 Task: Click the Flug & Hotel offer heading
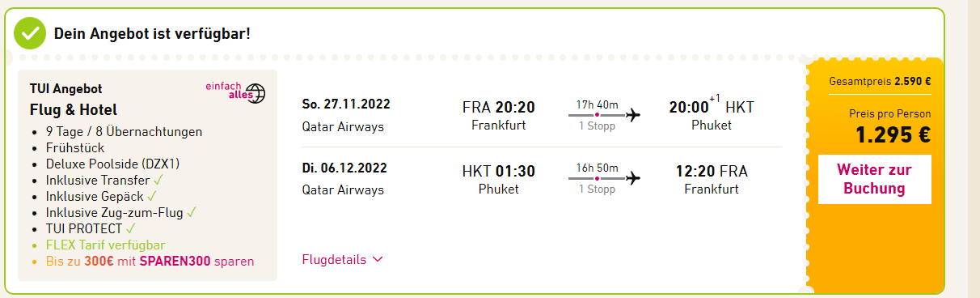tap(74, 110)
